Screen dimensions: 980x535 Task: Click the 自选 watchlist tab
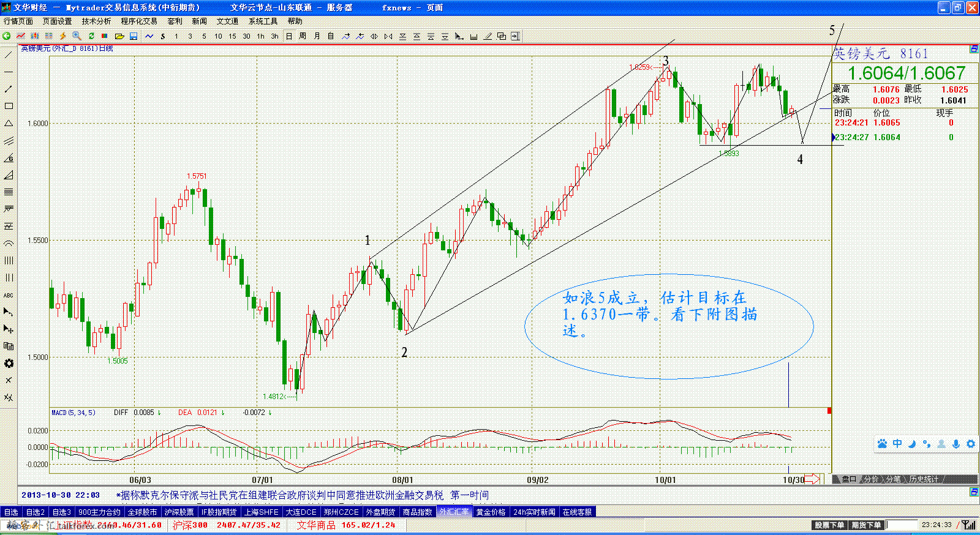[11, 512]
